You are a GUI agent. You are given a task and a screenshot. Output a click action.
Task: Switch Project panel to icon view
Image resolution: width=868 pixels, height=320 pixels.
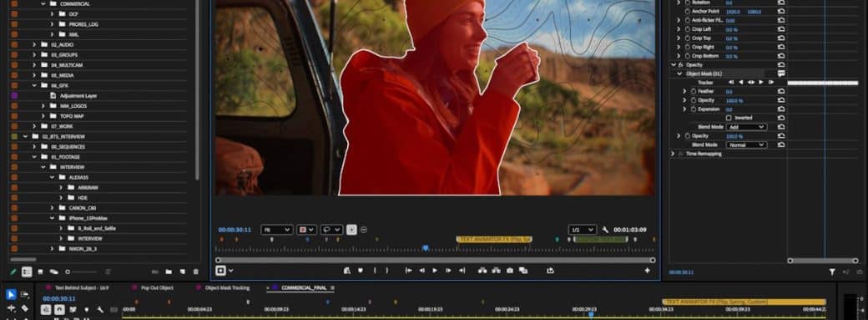coord(40,272)
